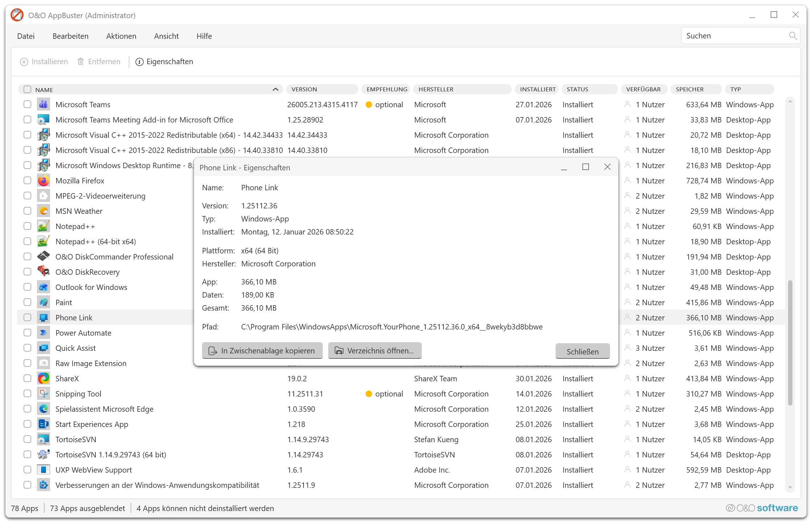Image resolution: width=812 pixels, height=523 pixels.
Task: Click the vertical scrollbar thumb of list
Action: (790, 343)
